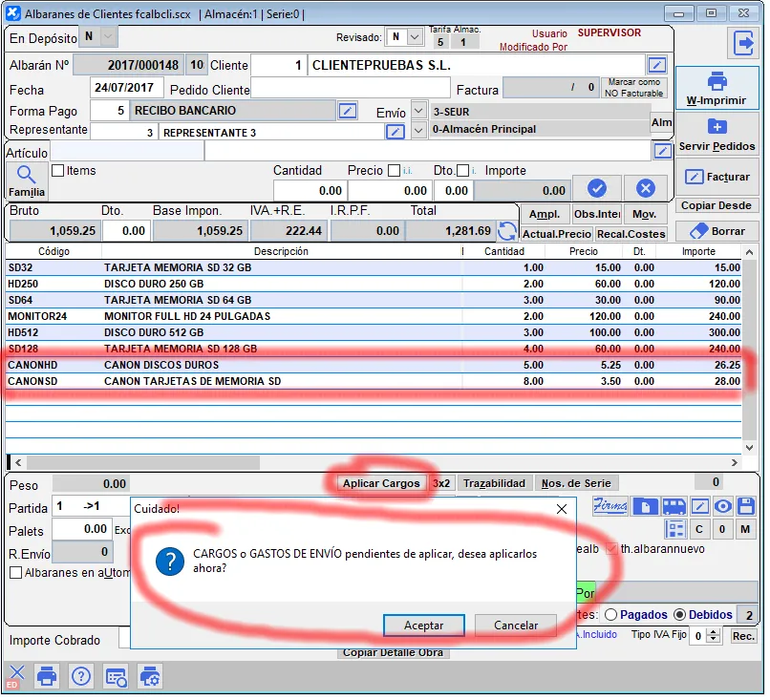This screenshot has width=770, height=700.
Task: Click the delivery van icon
Action: click(x=674, y=506)
